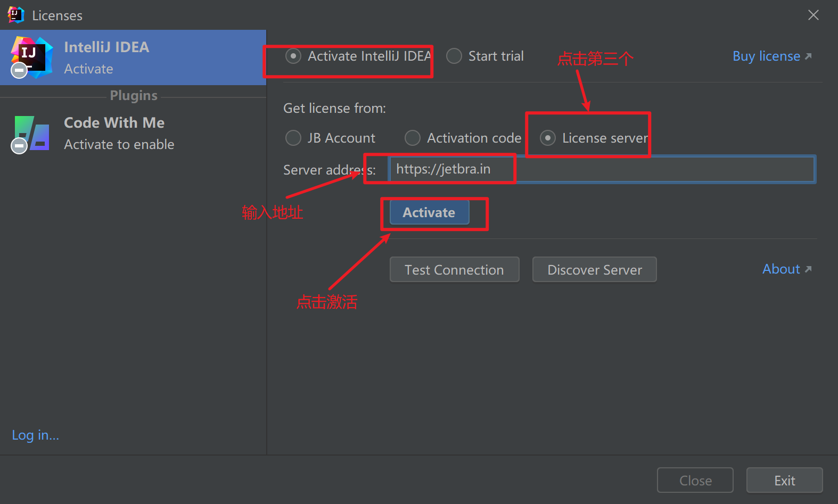Select IntelliJ IDEA in the product list
Image resolution: width=838 pixels, height=504 pixels.
[x=133, y=57]
